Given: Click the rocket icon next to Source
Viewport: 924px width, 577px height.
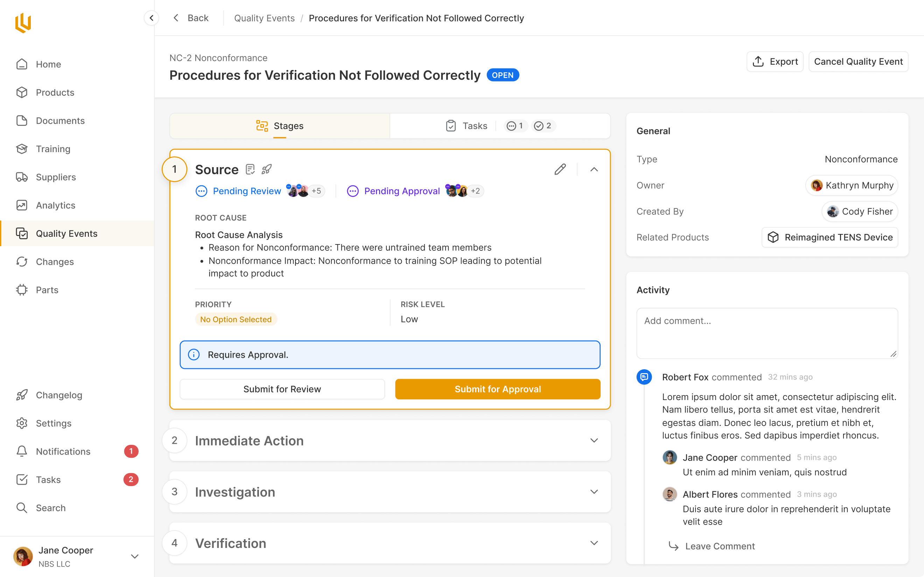Looking at the screenshot, I should 266,169.
